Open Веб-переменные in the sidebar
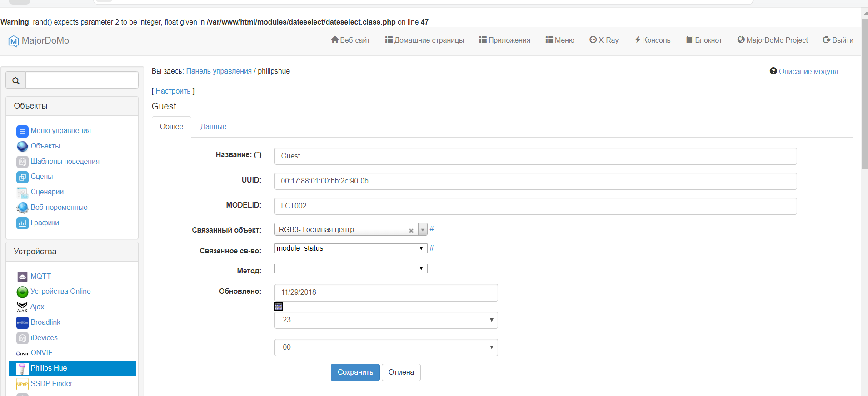This screenshot has height=396, width=868. tap(59, 208)
